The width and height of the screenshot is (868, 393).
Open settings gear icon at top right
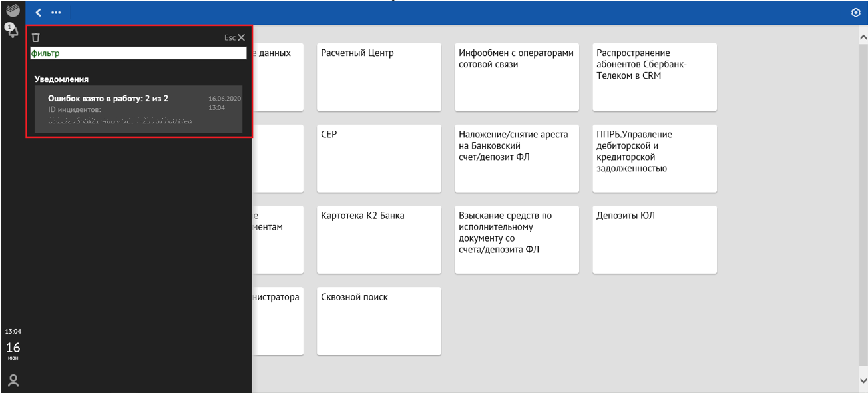click(x=856, y=13)
